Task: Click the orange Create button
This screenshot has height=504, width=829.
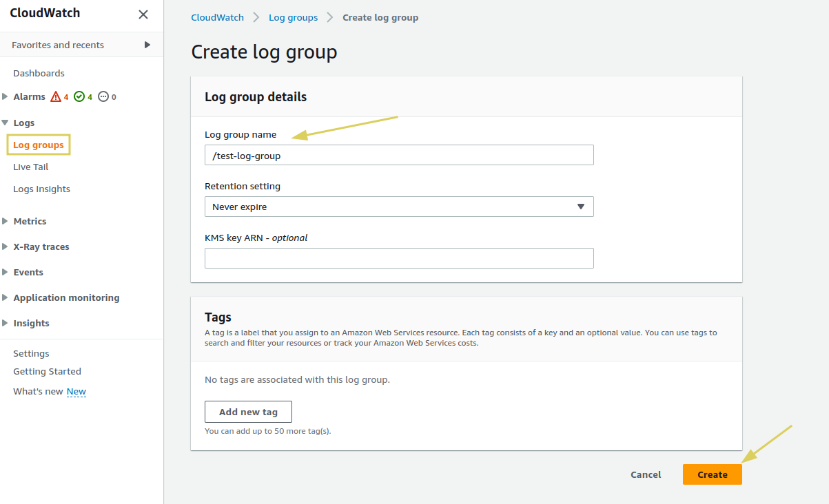Action: tap(713, 474)
